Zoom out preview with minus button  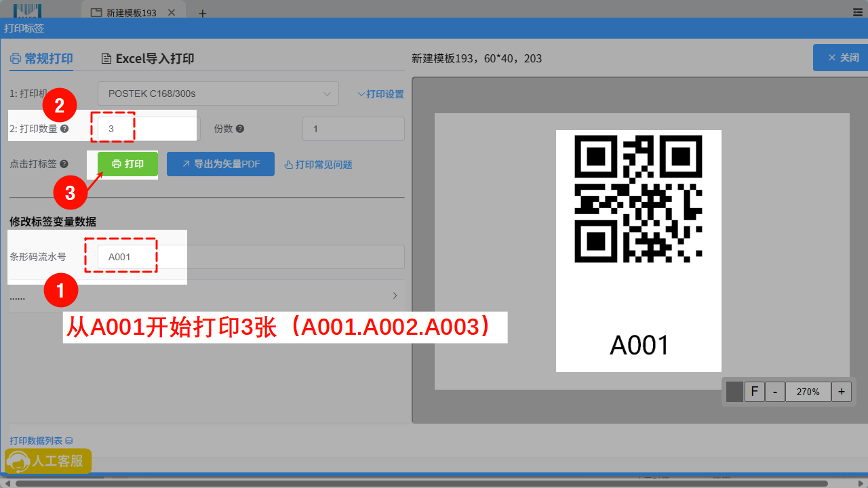(x=775, y=392)
